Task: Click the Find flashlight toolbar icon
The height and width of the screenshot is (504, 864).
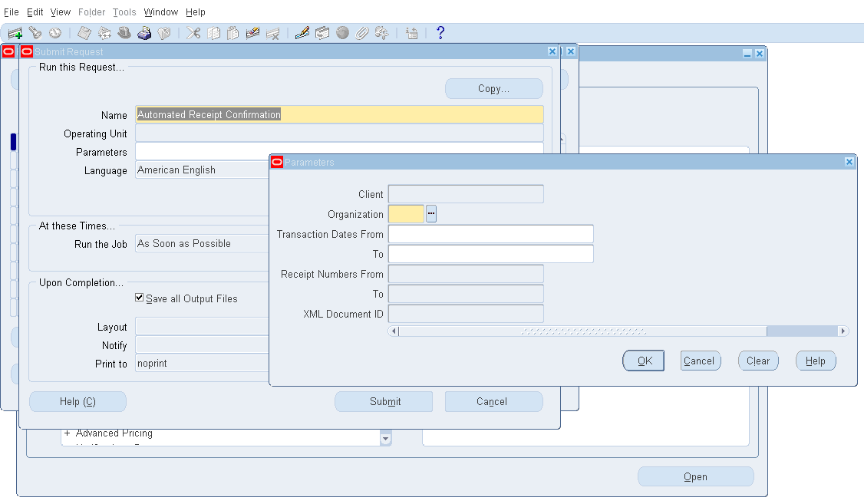Action: [x=34, y=33]
